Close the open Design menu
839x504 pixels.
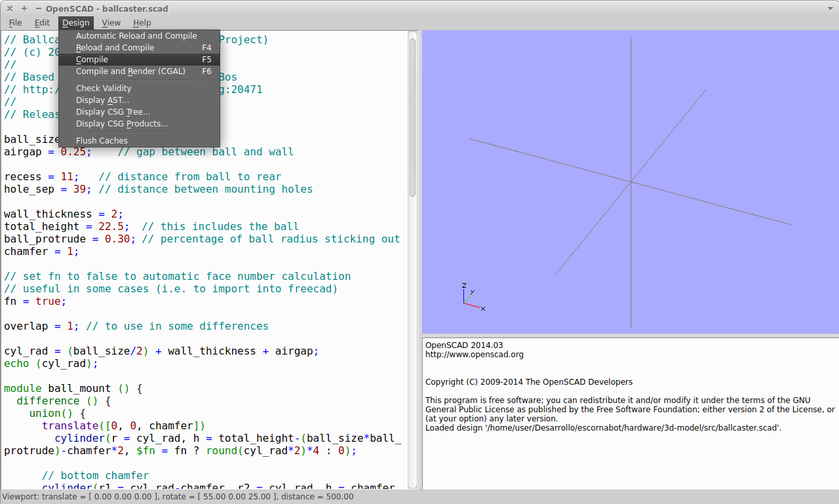click(x=76, y=23)
